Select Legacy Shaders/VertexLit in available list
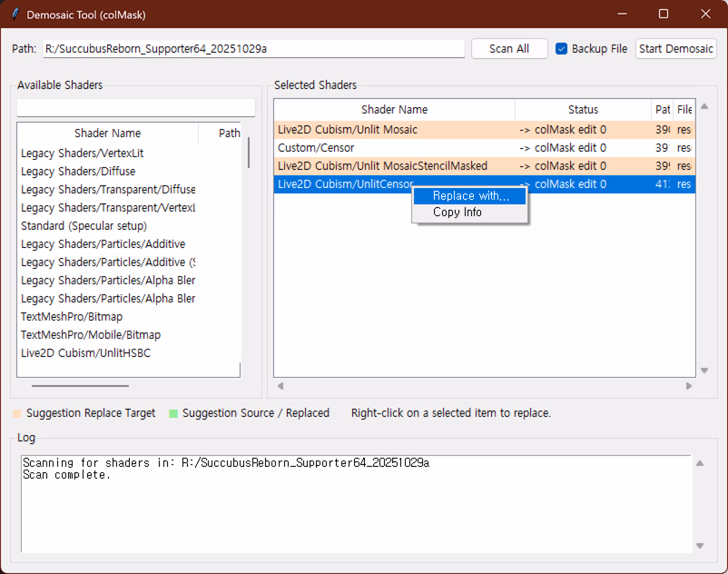The height and width of the screenshot is (574, 728). pos(82,153)
